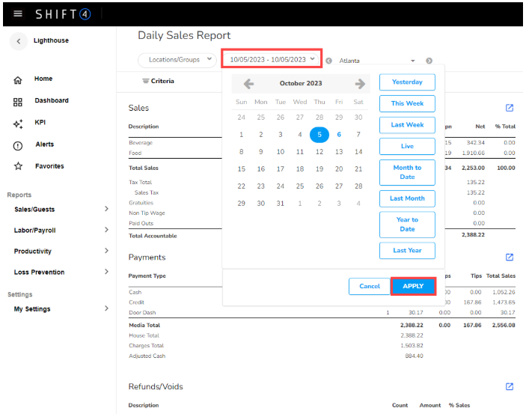This screenshot has height=420, width=526.
Task: Open Payments section export icon
Action: pyautogui.click(x=510, y=257)
